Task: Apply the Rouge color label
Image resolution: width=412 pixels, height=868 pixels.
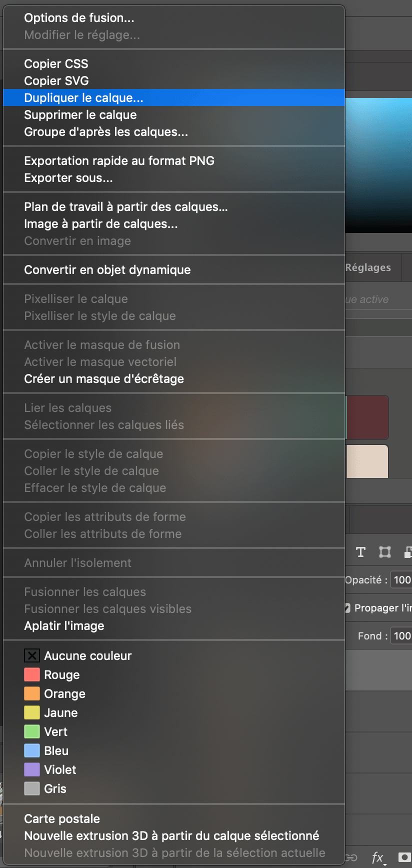Action: (61, 674)
